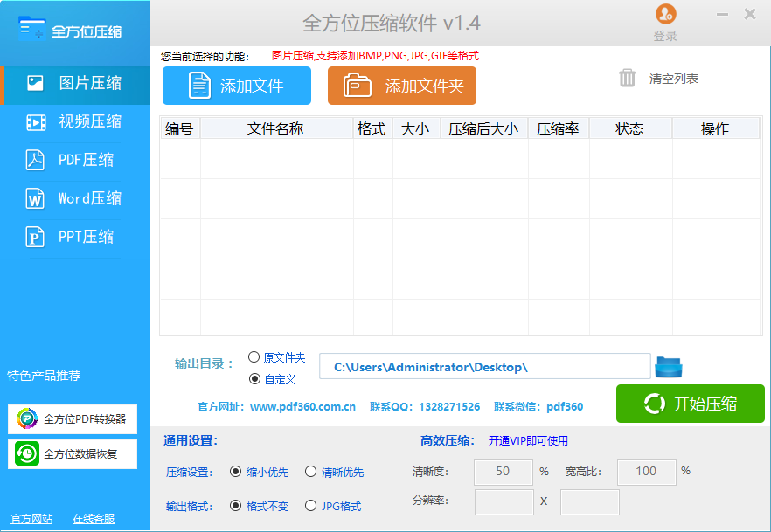Click the Word compression document icon
This screenshot has width=771, height=532.
[x=36, y=198]
